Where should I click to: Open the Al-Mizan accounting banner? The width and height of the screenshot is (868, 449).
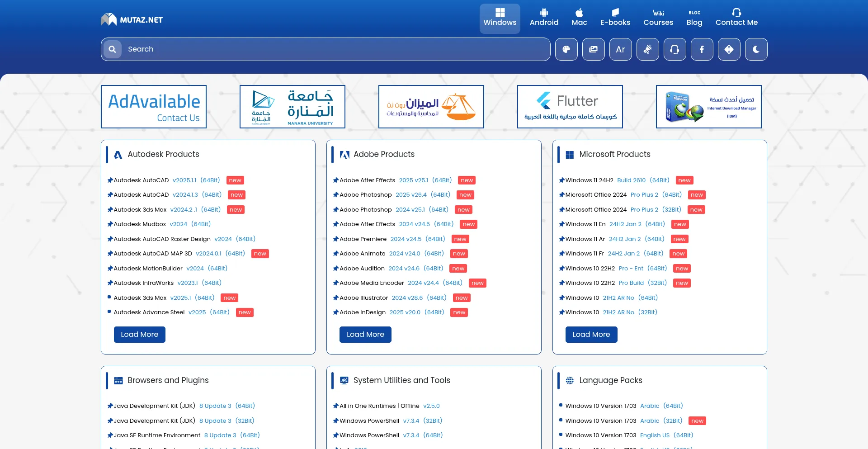point(431,107)
